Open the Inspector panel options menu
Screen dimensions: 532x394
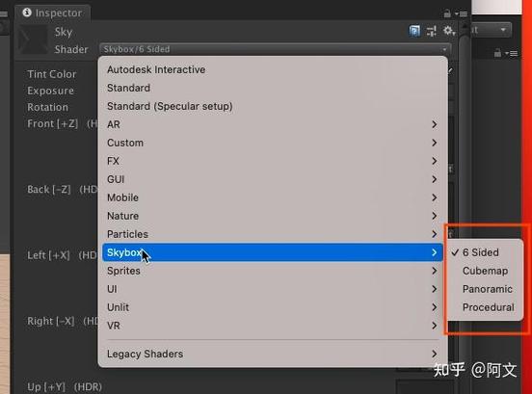462,13
